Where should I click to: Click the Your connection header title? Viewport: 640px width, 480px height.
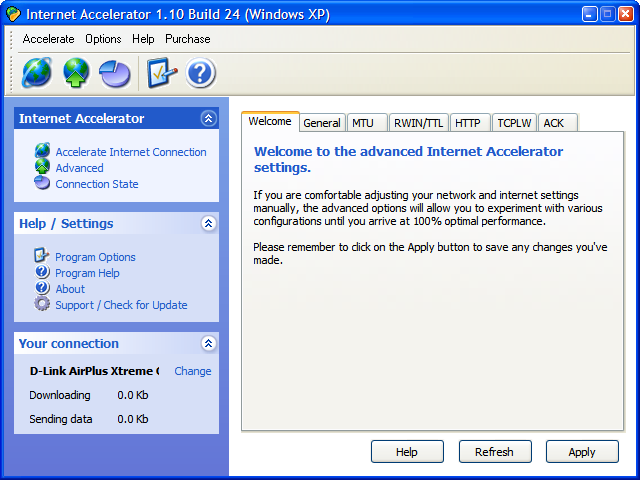pos(69,344)
